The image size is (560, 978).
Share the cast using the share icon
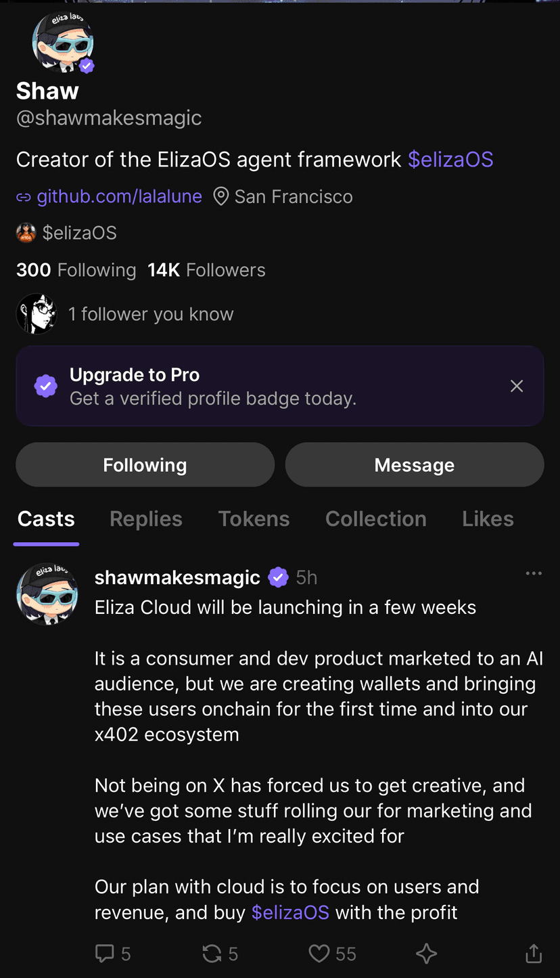(534, 954)
